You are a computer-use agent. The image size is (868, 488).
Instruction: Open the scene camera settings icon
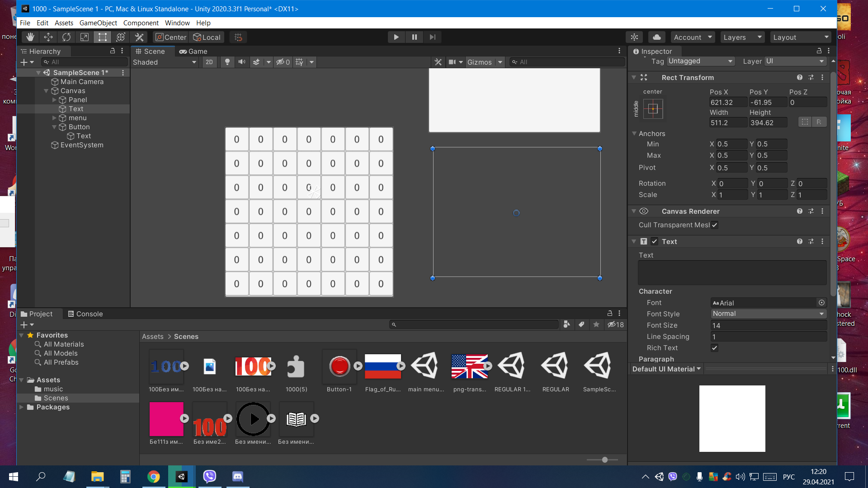452,62
